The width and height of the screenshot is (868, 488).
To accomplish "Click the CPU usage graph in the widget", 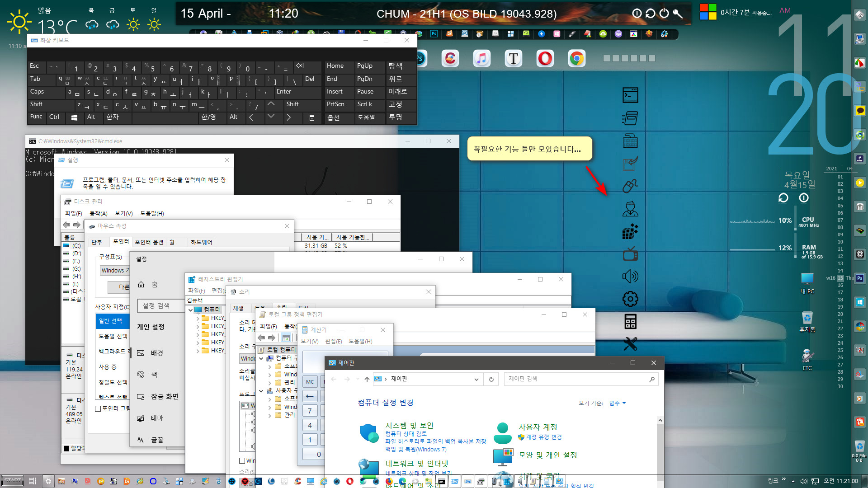I will click(752, 221).
